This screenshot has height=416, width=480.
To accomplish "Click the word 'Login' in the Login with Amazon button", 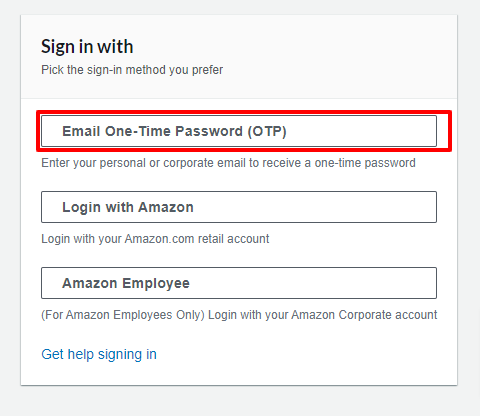I will click(81, 208).
